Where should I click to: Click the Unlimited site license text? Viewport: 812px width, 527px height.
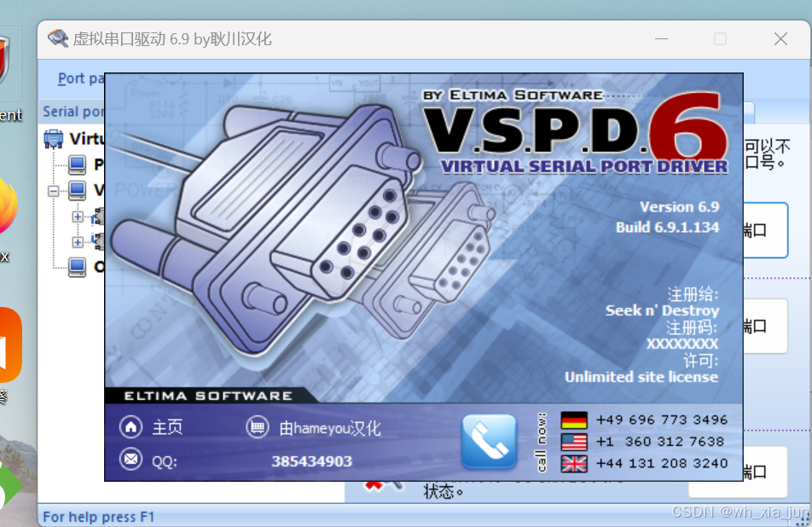641,377
